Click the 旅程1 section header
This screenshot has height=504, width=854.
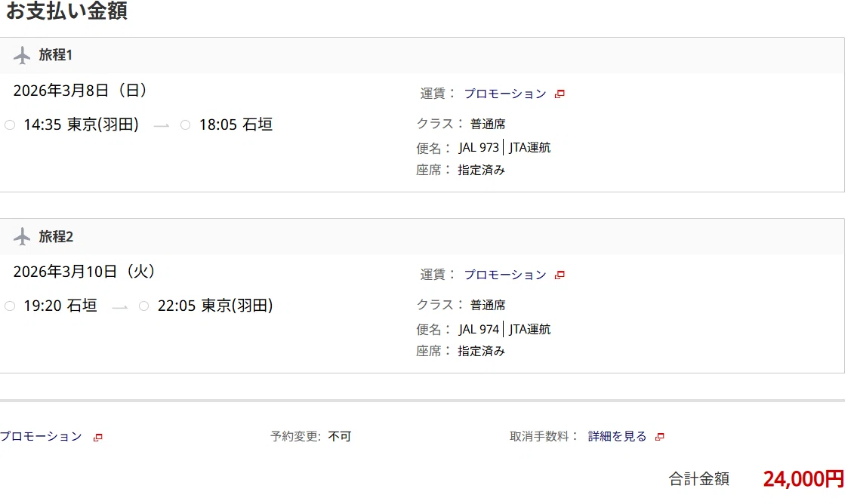(x=422, y=56)
